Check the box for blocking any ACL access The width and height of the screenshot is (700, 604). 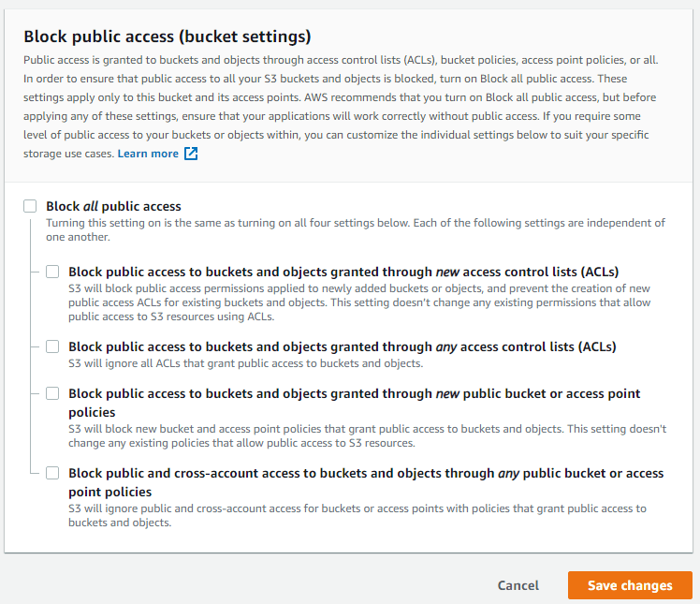click(53, 346)
